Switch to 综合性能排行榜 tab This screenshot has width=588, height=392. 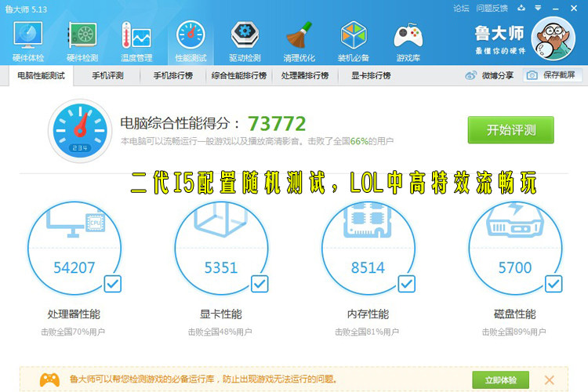(x=239, y=76)
